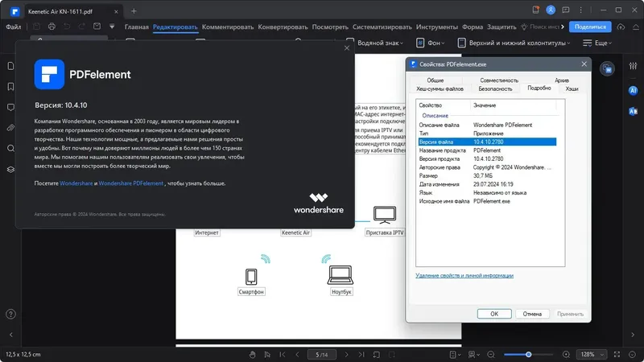644x362 pixels.
Task: Go to the first page
Action: (x=283, y=354)
